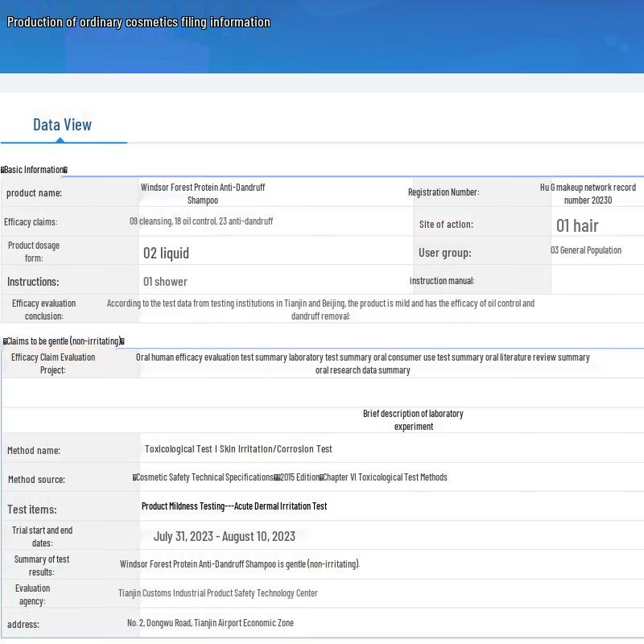Click the trial dates July 31, 2023 - August 10, 2023
Viewport: 644px width, 644px height.
(x=225, y=536)
